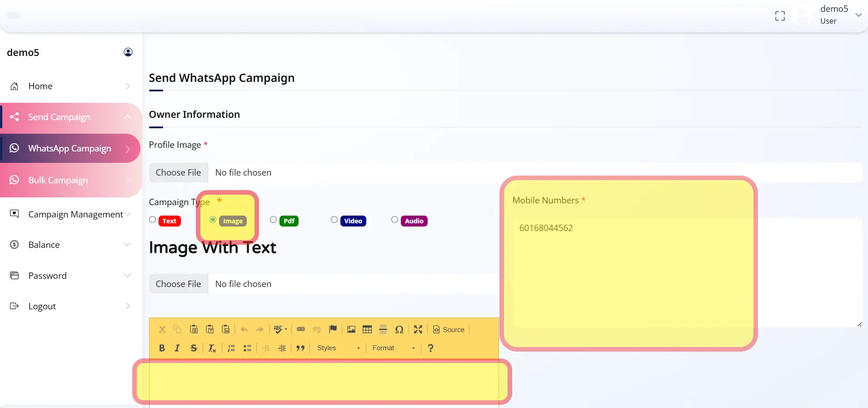The height and width of the screenshot is (408, 868).
Task: Toggle strikethrough formatting
Action: click(194, 348)
